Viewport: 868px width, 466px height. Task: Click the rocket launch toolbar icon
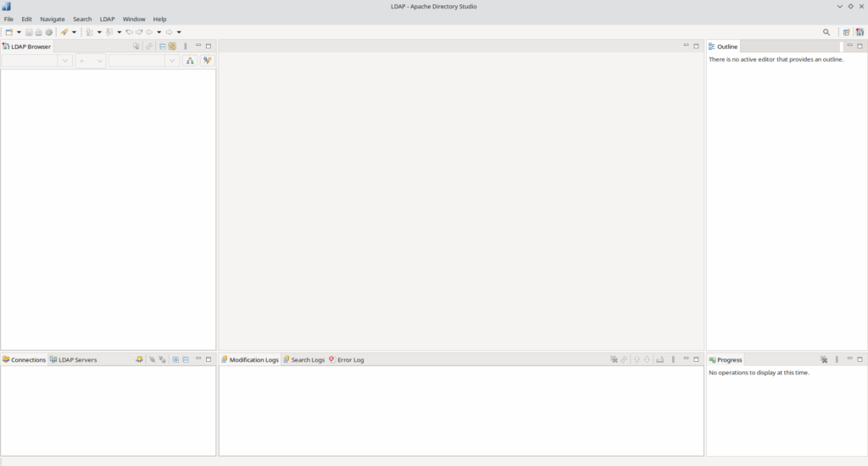point(64,32)
